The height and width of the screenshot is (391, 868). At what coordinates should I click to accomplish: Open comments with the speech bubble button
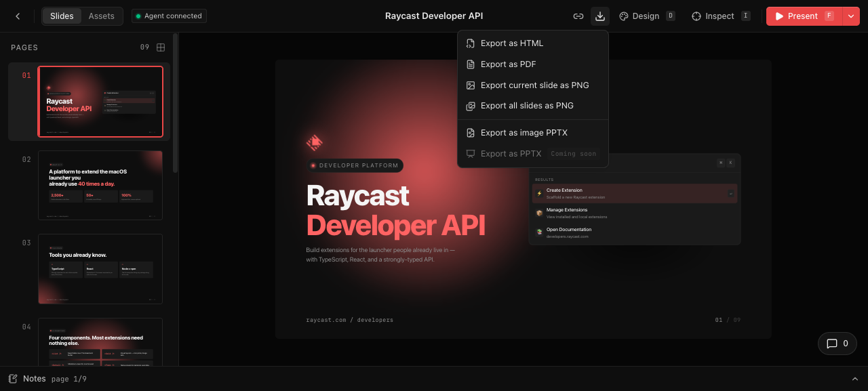[837, 344]
